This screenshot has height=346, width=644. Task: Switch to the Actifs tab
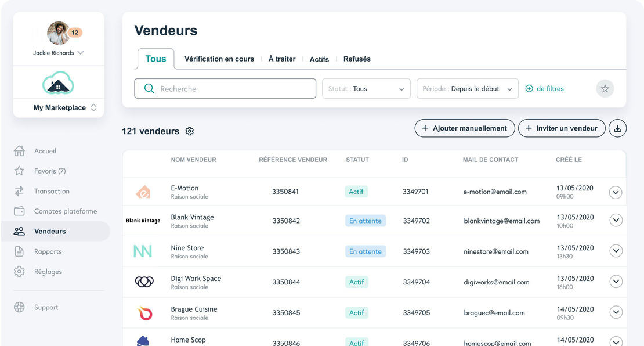pos(319,59)
